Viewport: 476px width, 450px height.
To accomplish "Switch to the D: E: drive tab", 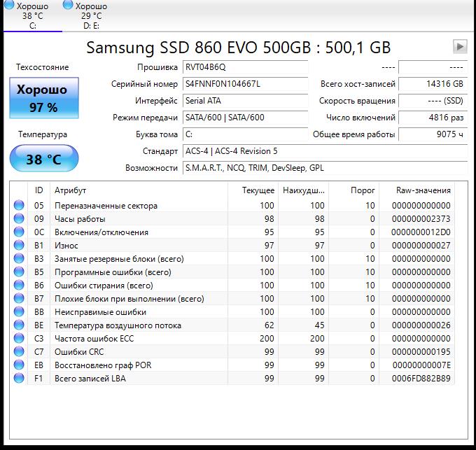I will tap(91, 15).
